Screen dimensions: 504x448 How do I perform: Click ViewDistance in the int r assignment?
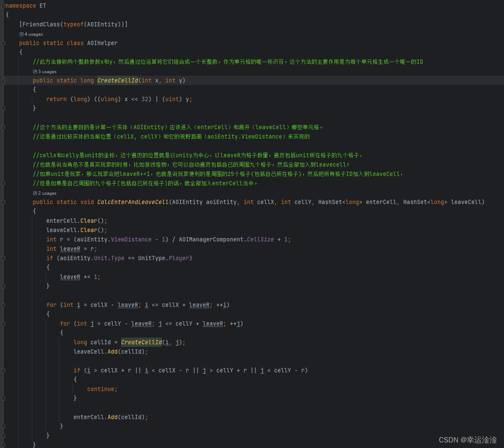tap(131, 239)
